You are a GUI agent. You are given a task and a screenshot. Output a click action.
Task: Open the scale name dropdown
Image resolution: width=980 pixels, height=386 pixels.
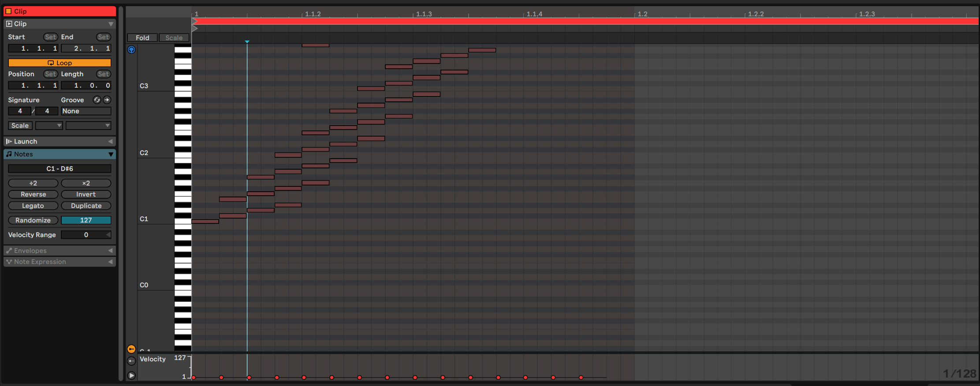(x=88, y=126)
